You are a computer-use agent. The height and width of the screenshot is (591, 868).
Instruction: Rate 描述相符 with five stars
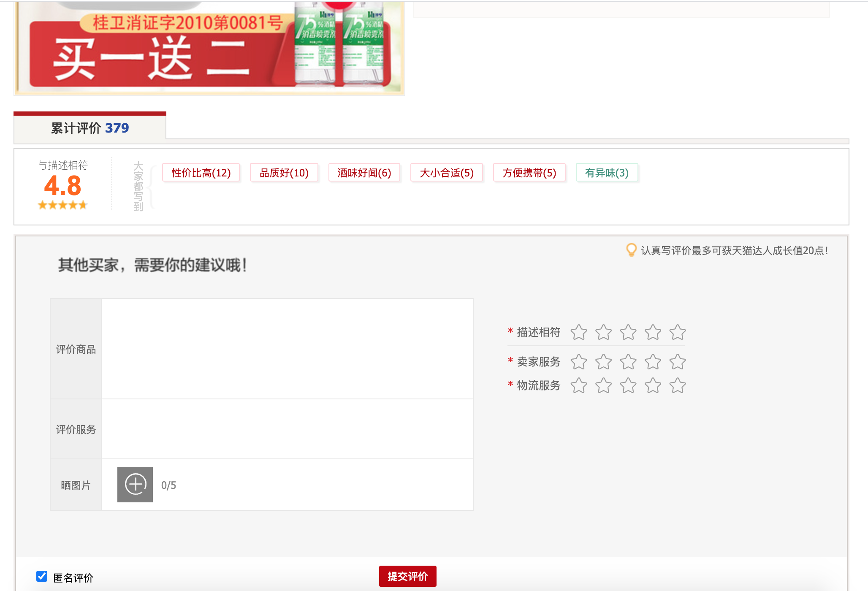click(678, 332)
